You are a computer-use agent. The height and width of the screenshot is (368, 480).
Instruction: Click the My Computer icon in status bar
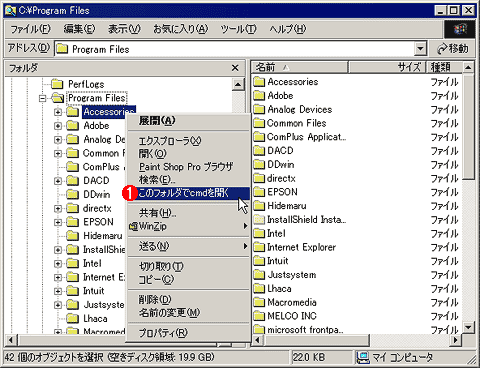click(x=363, y=358)
